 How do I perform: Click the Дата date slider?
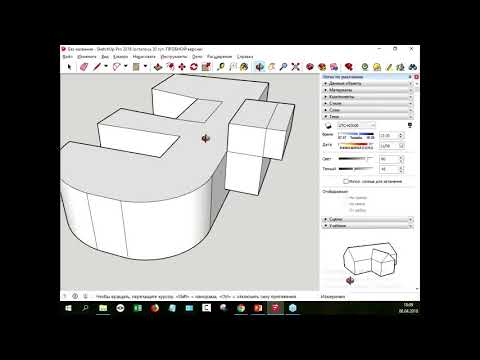pyautogui.click(x=356, y=144)
